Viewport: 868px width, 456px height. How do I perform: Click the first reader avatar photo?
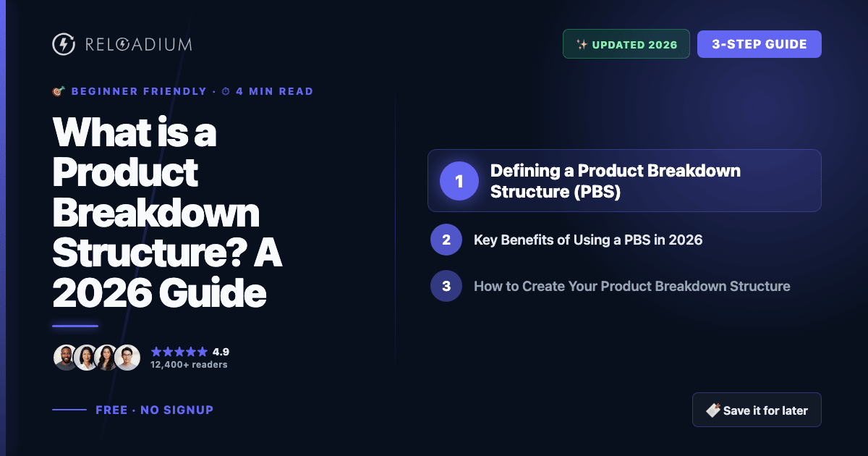(66, 358)
